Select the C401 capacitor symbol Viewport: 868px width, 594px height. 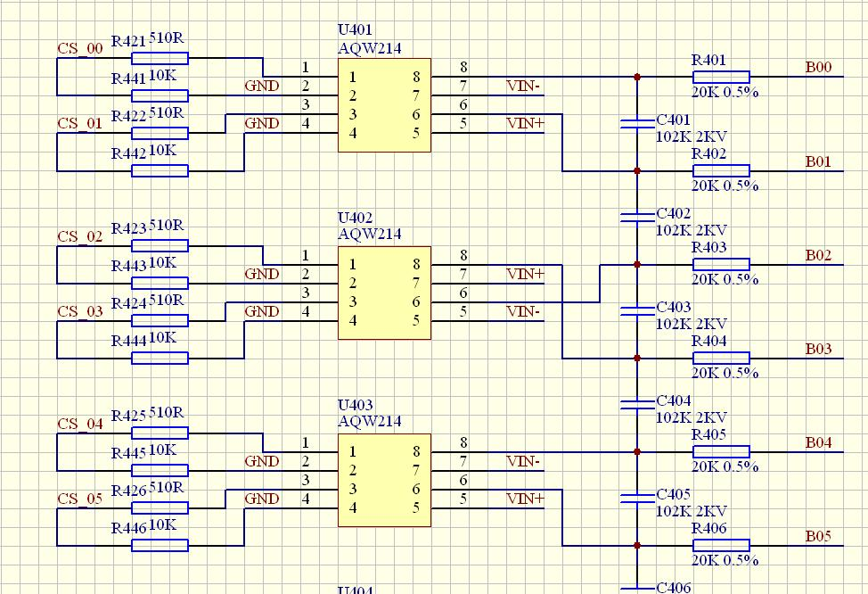(637, 123)
